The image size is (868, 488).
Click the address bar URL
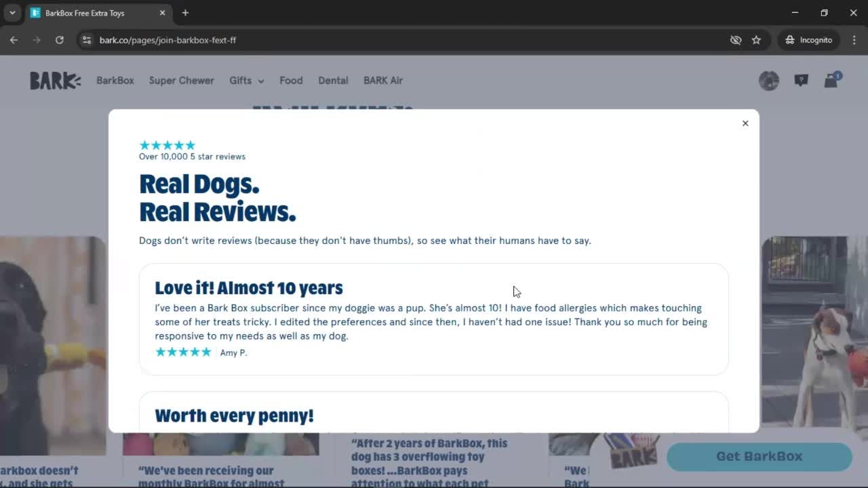click(167, 40)
